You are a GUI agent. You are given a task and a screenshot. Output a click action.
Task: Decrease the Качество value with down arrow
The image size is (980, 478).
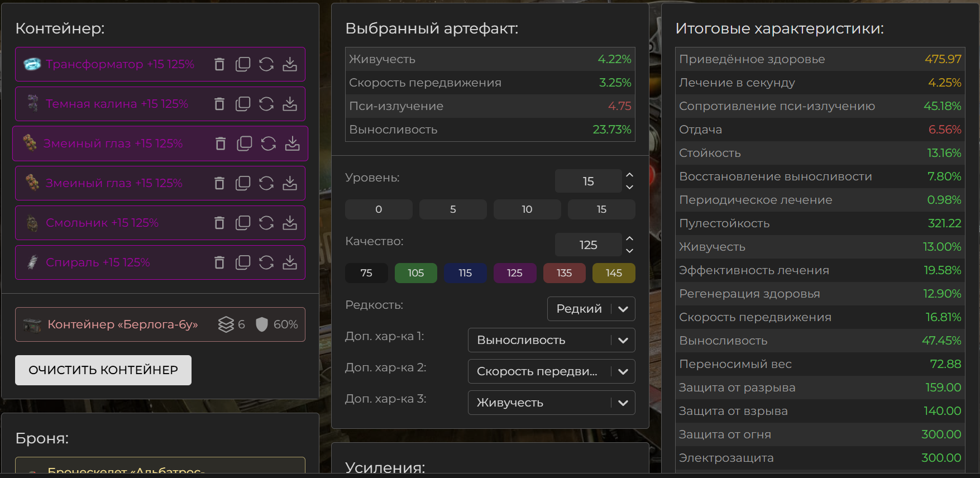pyautogui.click(x=629, y=251)
